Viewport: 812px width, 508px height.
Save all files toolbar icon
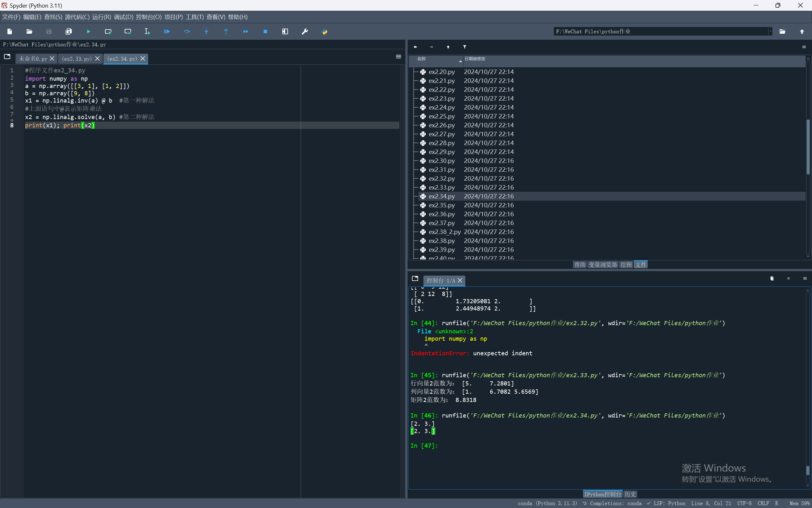(69, 31)
